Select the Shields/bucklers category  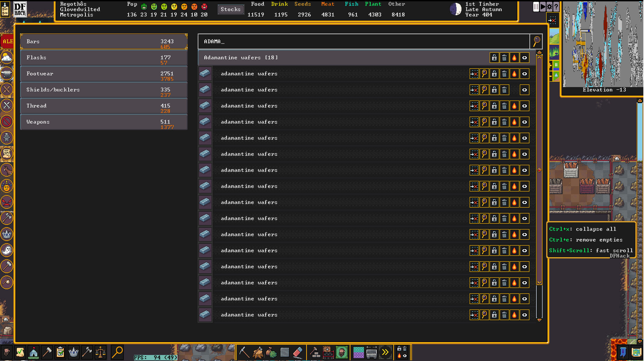click(104, 90)
